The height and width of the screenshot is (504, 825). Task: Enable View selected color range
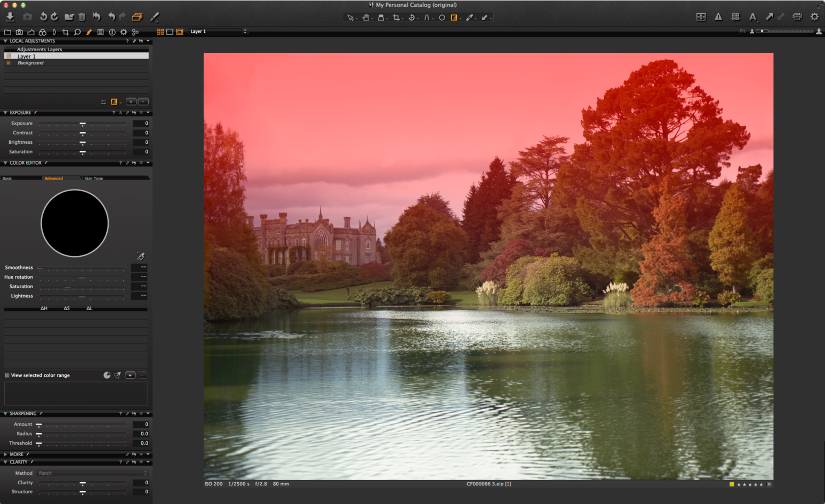point(6,375)
